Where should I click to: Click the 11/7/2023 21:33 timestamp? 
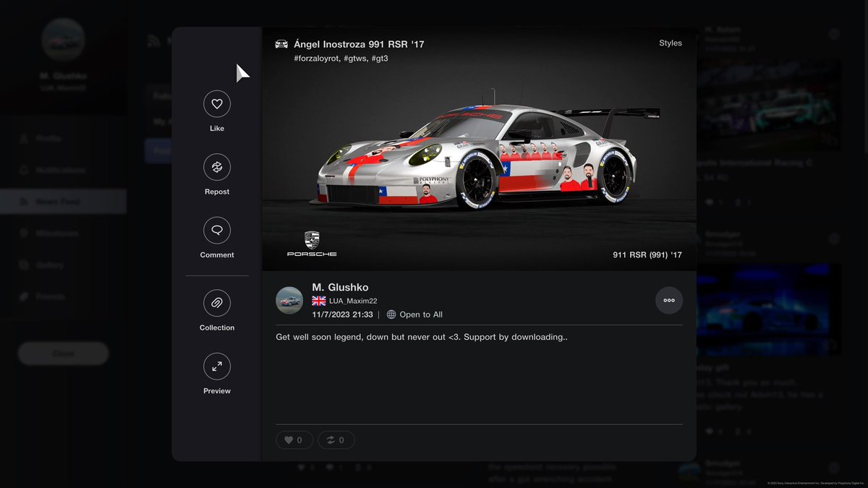[343, 314]
